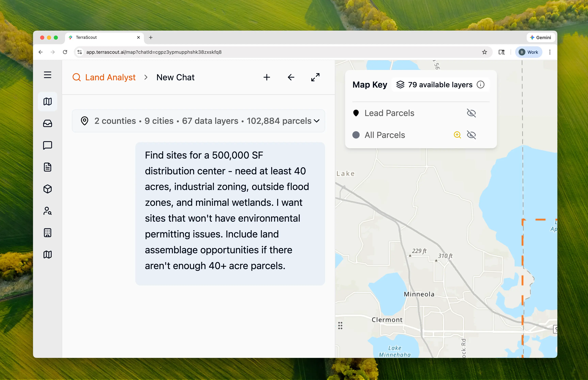Click the panel resize drag handle
588x380 pixels.
point(340,326)
